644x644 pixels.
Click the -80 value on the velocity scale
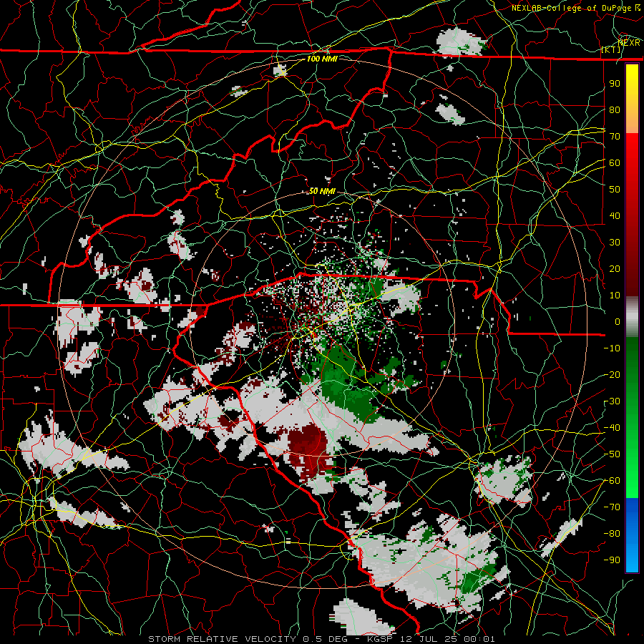click(x=612, y=534)
